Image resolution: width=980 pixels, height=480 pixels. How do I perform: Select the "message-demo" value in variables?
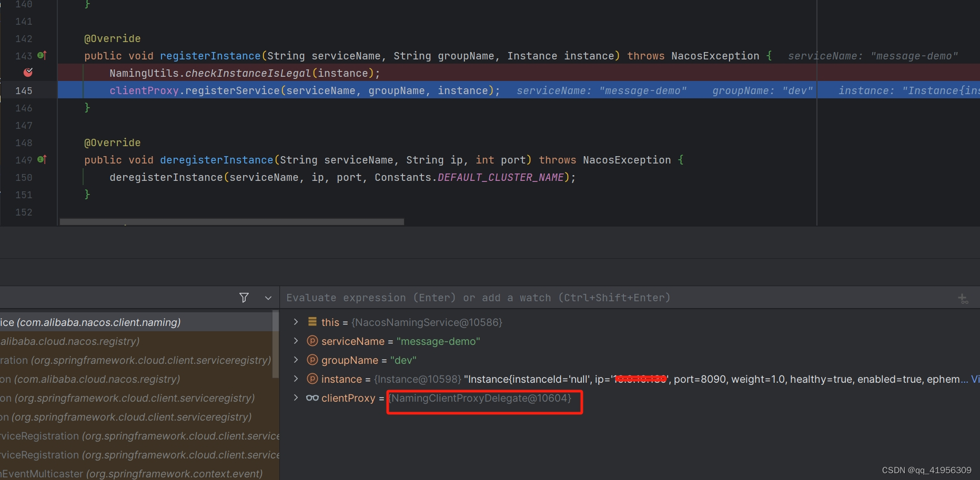[x=438, y=341]
